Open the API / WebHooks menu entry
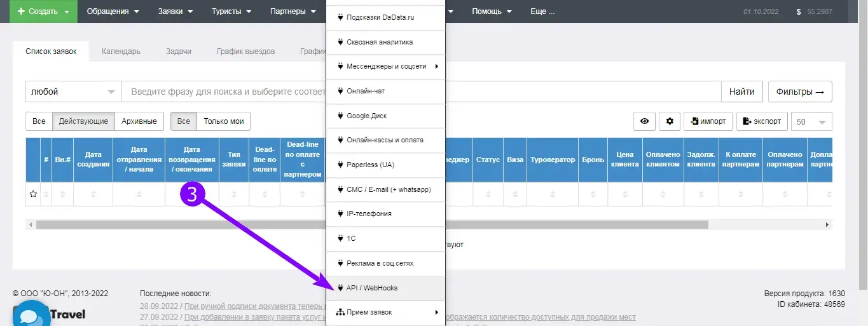This screenshot has width=868, height=326. 385,288
